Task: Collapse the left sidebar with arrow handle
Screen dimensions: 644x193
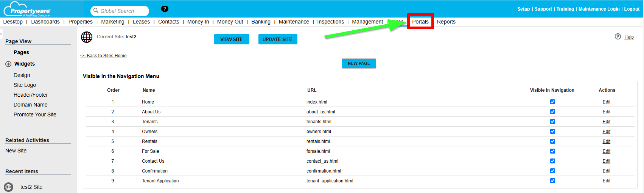Action: click(1, 34)
